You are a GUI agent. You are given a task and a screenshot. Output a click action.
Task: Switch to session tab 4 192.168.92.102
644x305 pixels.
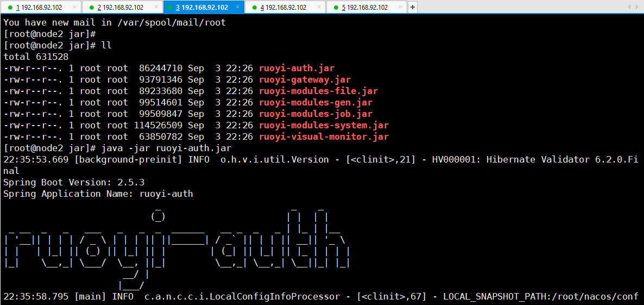pyautogui.click(x=285, y=8)
